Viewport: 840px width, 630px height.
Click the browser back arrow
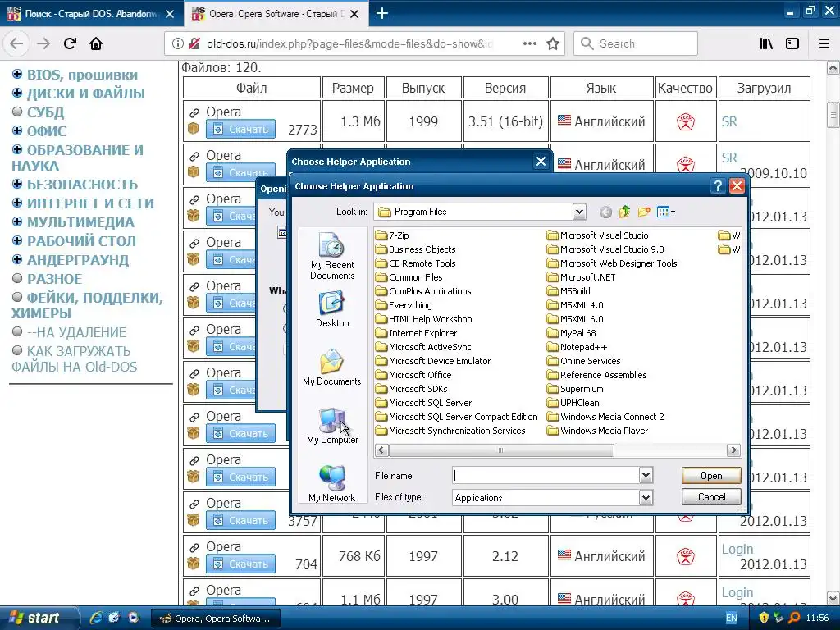click(16, 43)
